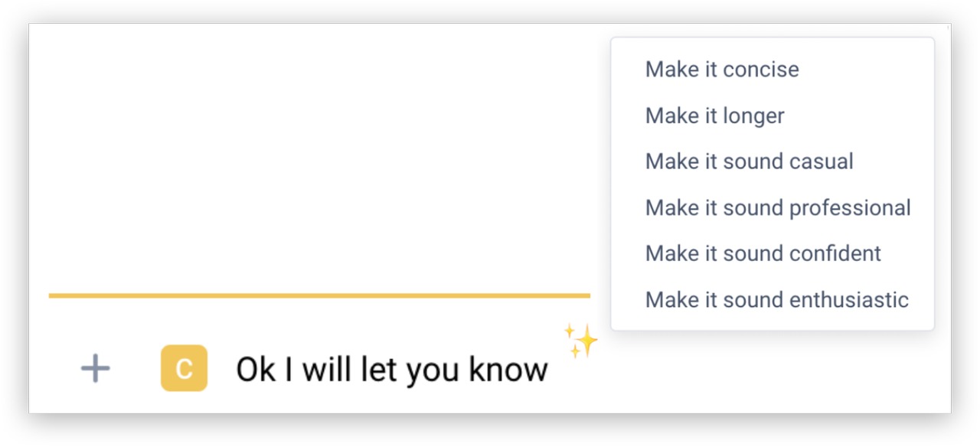
Task: Toggle the AI suggestions menu with the sparkles
Action: click(581, 341)
